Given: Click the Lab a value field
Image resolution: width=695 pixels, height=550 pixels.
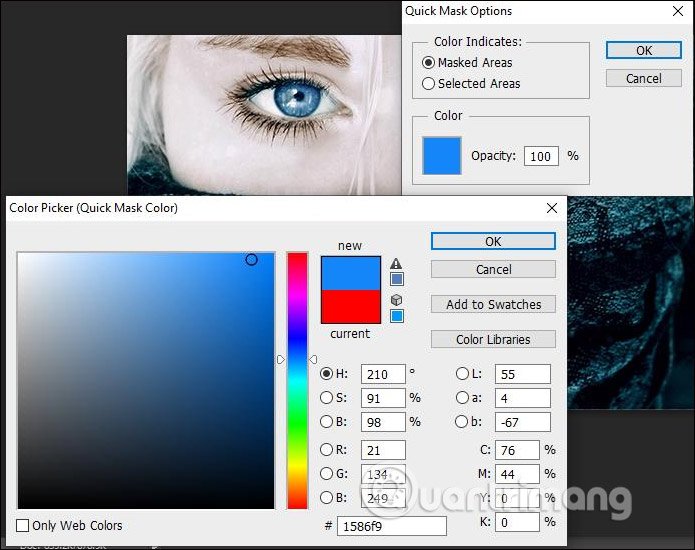Looking at the screenshot, I should (x=523, y=398).
